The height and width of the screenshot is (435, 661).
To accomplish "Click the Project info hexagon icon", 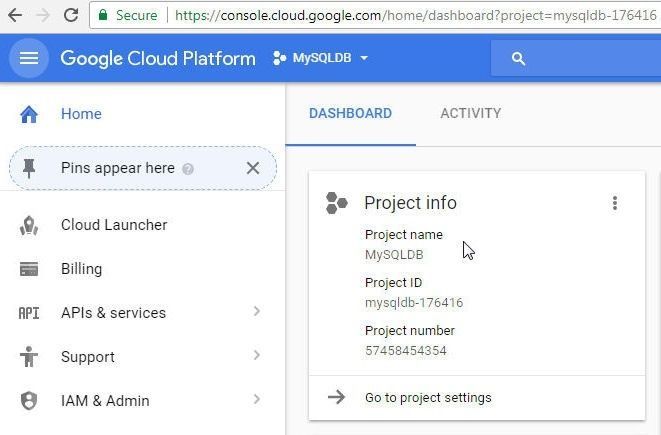I will pos(336,203).
